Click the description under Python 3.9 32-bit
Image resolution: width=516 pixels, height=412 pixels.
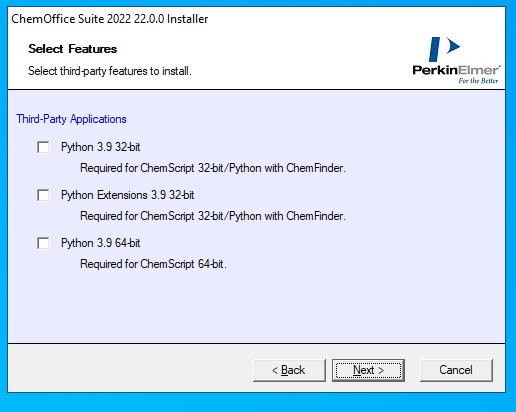pos(213,168)
